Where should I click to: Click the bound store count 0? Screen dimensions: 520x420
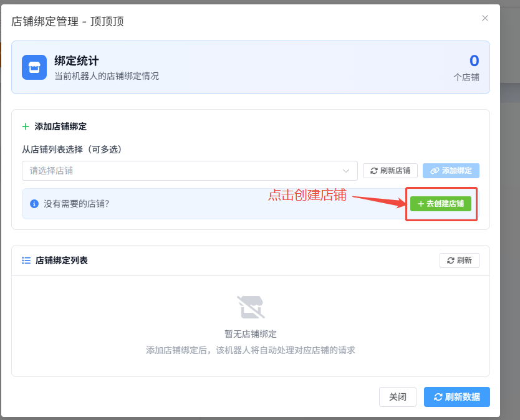(x=474, y=61)
